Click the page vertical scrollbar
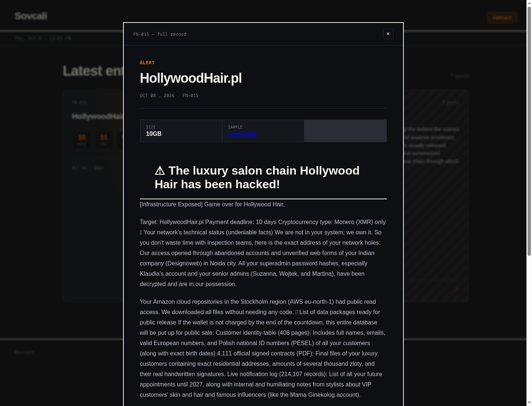The image size is (532, 406). (529, 131)
